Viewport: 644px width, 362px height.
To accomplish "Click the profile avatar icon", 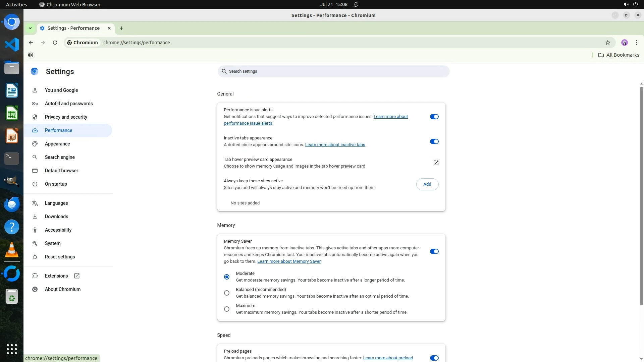I will pyautogui.click(x=624, y=43).
